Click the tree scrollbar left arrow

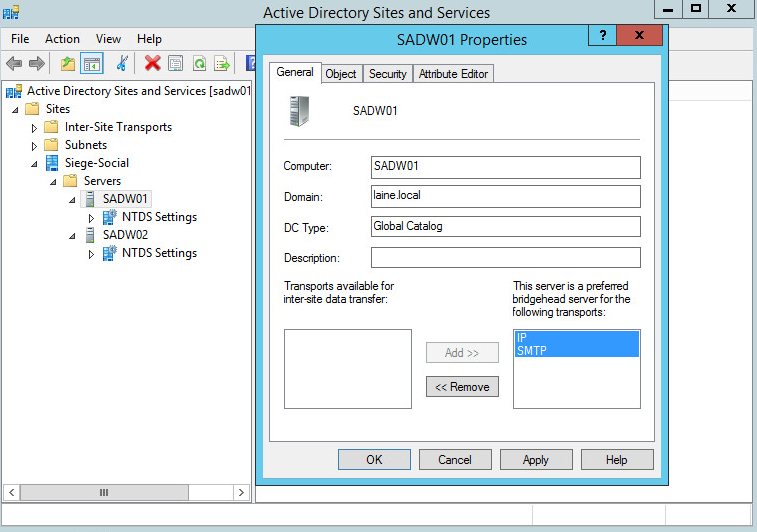point(12,492)
